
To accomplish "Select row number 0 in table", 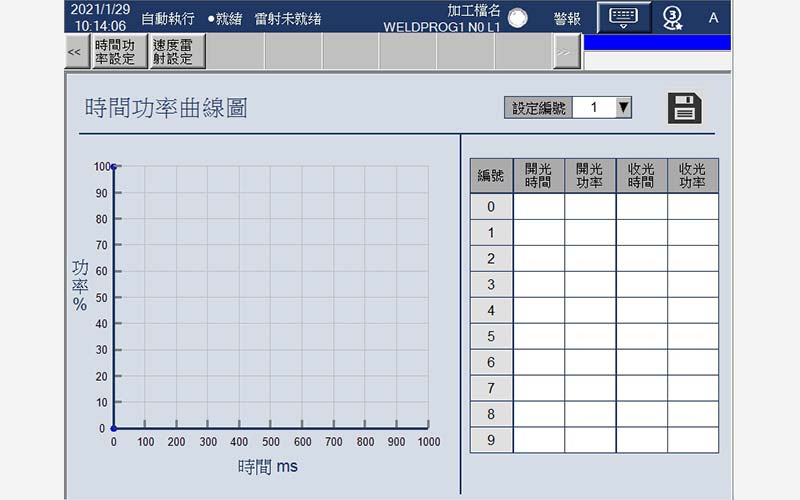I will coord(491,207).
